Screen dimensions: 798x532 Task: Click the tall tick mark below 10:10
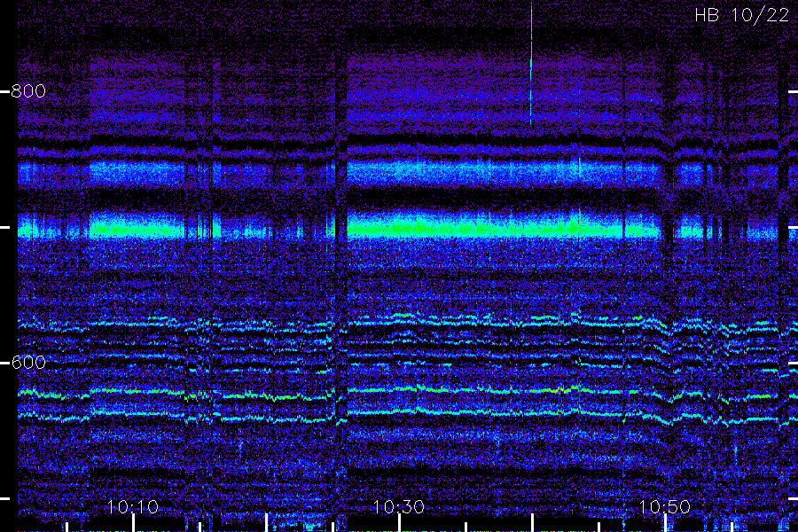coord(133,523)
